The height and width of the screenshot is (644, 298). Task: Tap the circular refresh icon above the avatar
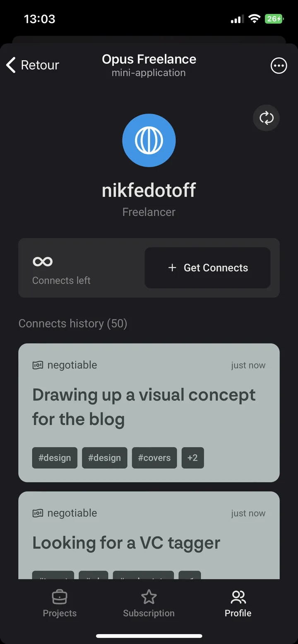coord(266,118)
